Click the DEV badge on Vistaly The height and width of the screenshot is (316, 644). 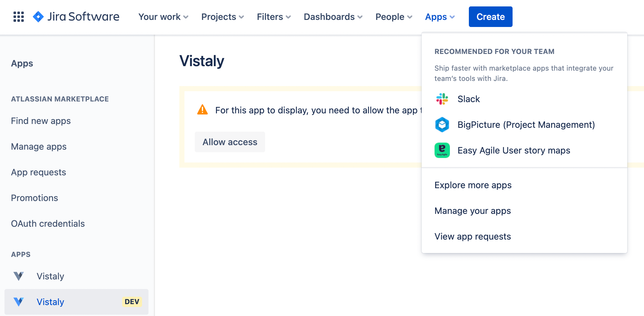pos(132,302)
